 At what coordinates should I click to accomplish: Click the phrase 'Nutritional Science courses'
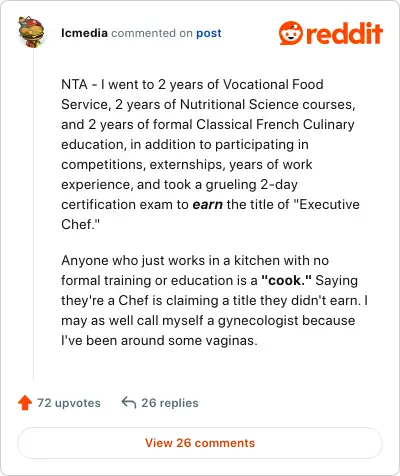(x=267, y=105)
